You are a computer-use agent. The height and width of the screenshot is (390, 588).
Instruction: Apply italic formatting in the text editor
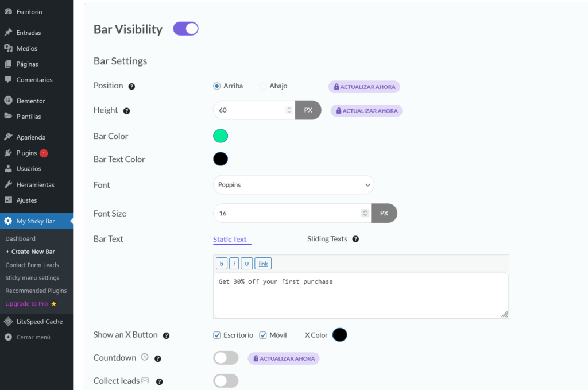click(235, 263)
